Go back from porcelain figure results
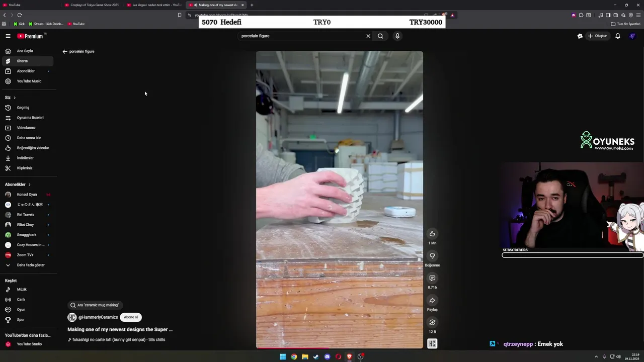Screen dimensions: 644x362 [x=65, y=51]
